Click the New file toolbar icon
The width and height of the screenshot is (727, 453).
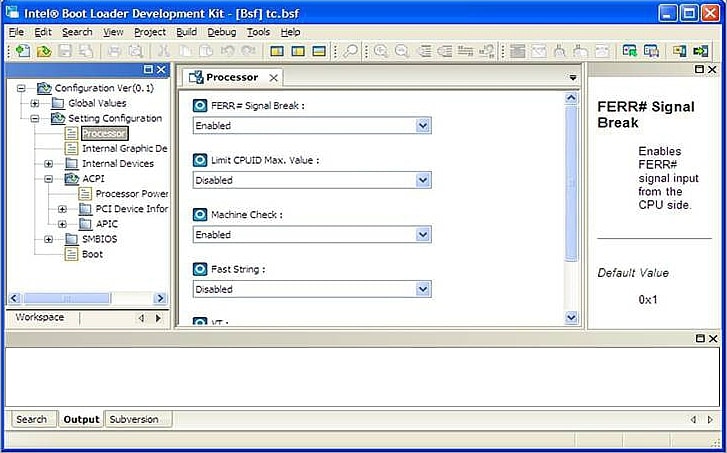23,51
